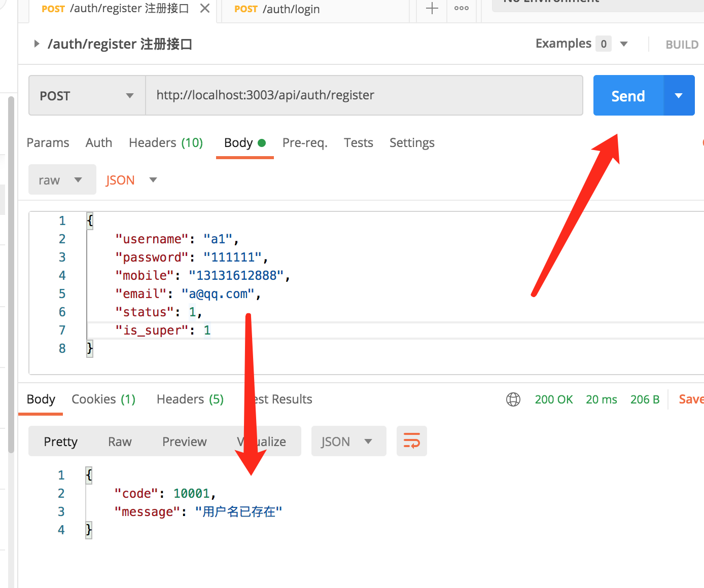Open the request Settings tab
The width and height of the screenshot is (704, 588).
[412, 143]
